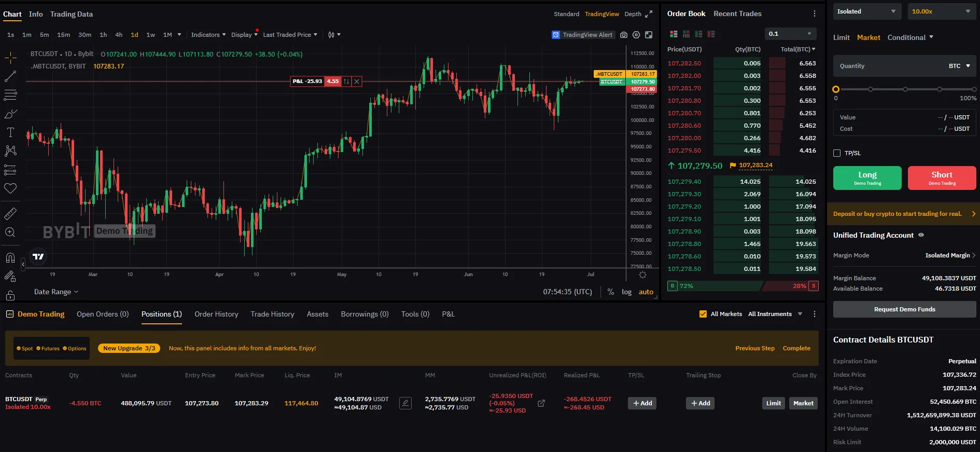Open the 10.00x leverage dropdown
The height and width of the screenshot is (452, 980).
pyautogui.click(x=942, y=11)
